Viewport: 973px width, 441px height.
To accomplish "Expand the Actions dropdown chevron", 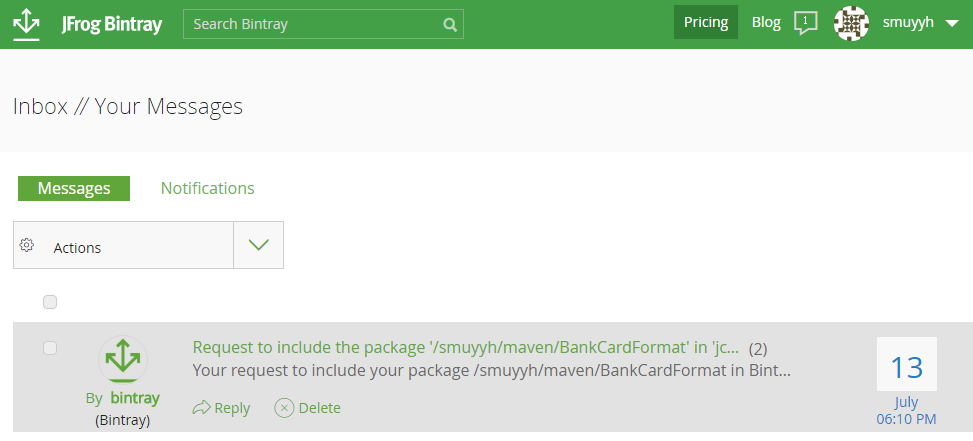I will pos(258,245).
